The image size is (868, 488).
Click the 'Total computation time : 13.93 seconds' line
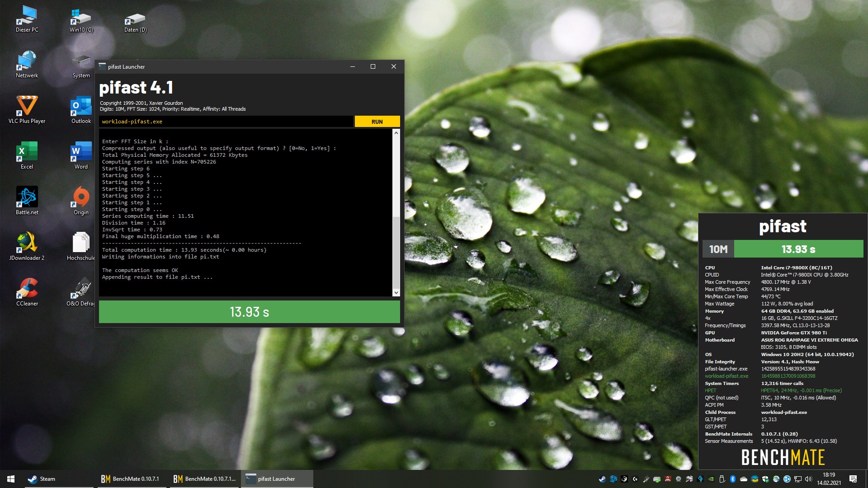point(184,250)
